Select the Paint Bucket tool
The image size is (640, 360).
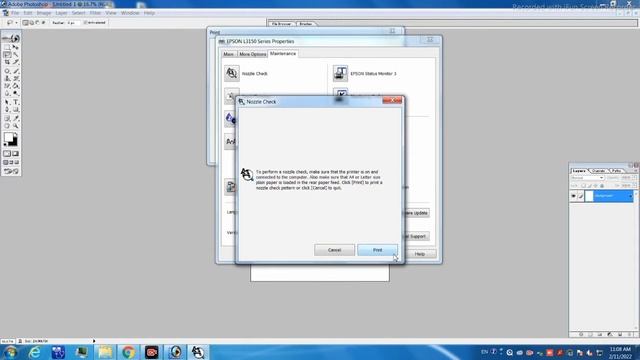16,86
